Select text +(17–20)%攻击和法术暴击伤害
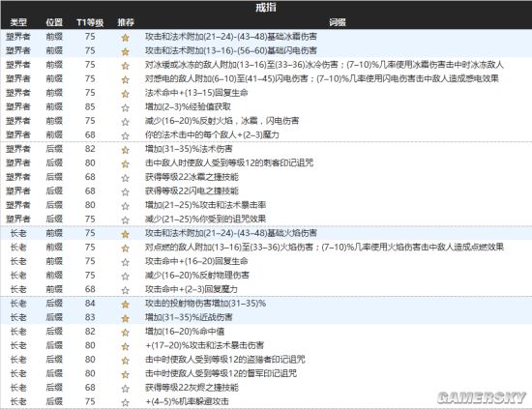532x409 pixels. pyautogui.click(x=205, y=345)
